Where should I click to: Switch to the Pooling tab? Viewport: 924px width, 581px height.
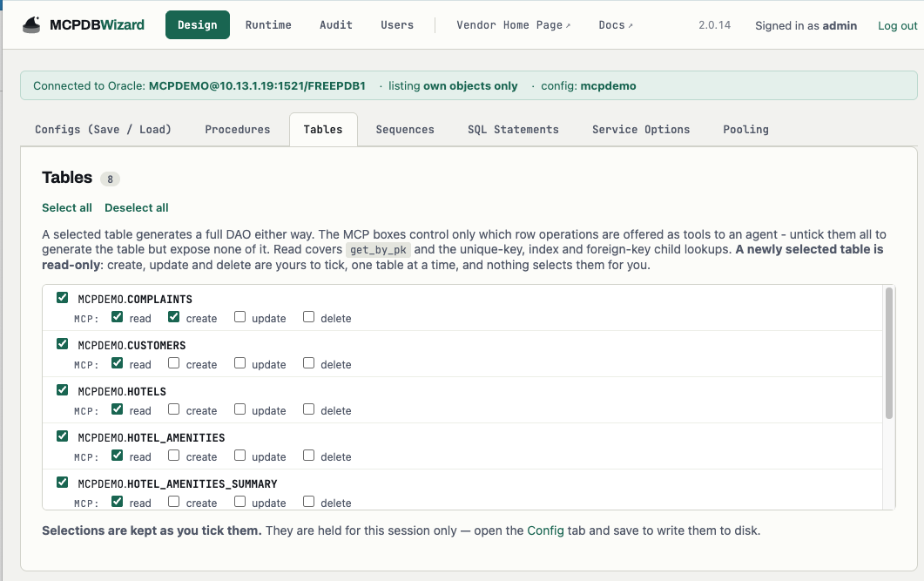746,129
